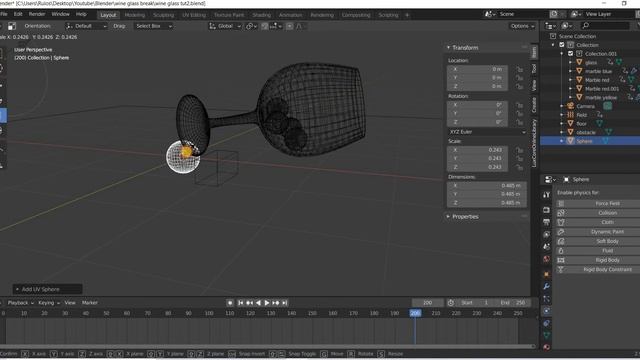Open the Object Data mesh tab icon
Screen dimensions: 640x360
tap(546, 335)
